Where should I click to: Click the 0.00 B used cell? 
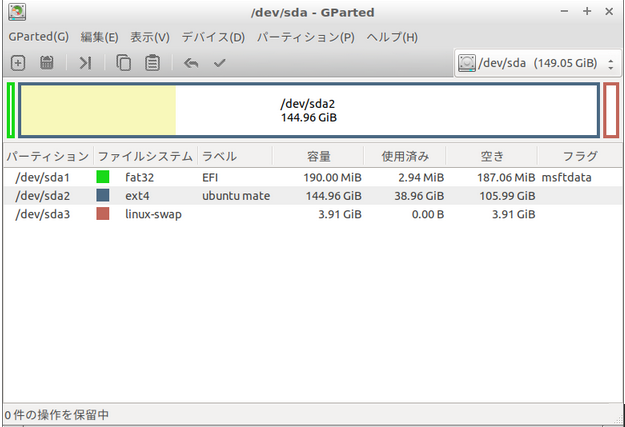point(428,214)
